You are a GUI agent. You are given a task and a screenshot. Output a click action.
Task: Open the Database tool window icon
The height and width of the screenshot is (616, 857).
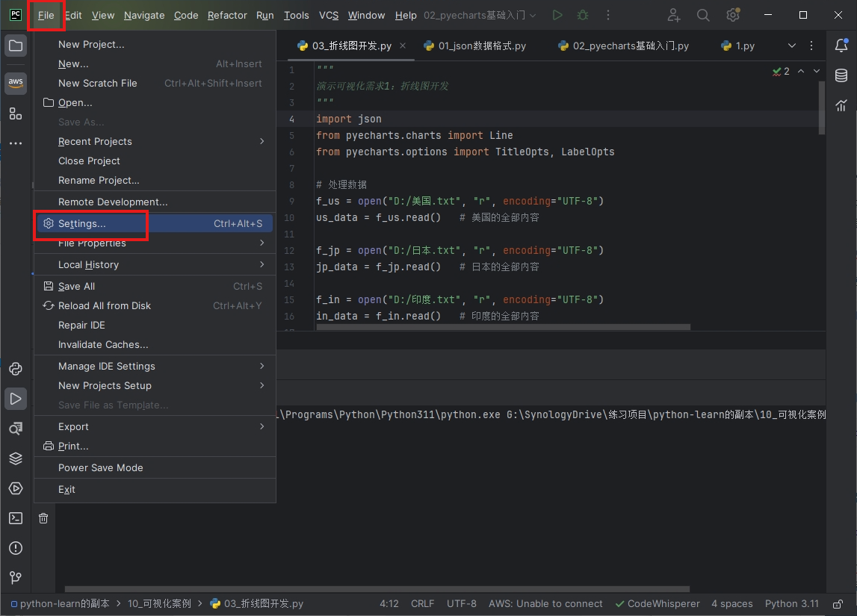click(x=841, y=75)
